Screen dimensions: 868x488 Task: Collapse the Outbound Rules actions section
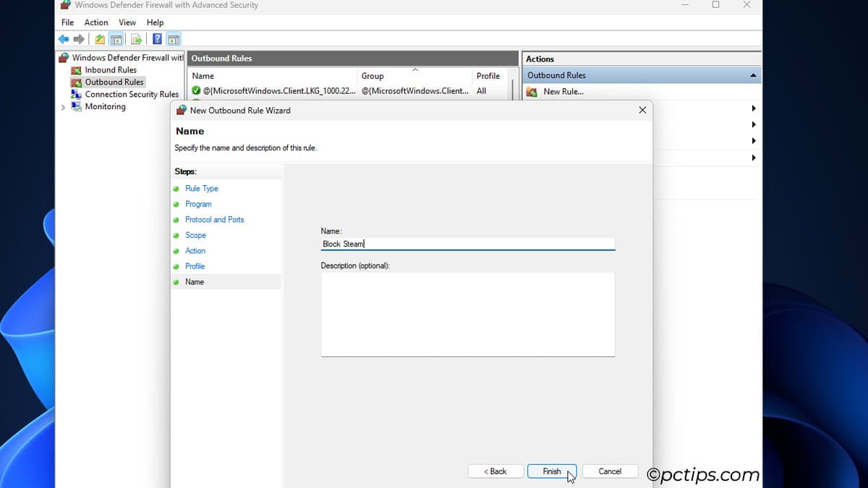click(753, 74)
